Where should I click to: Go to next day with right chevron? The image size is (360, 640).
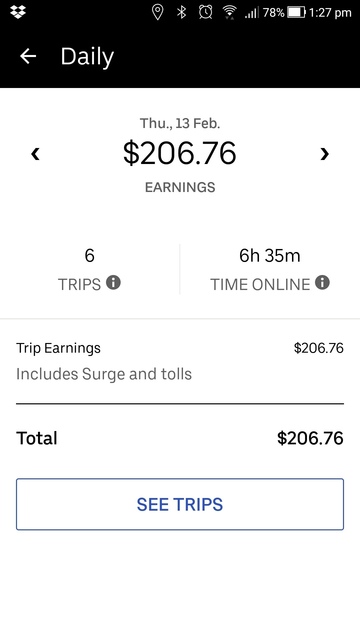tap(324, 154)
